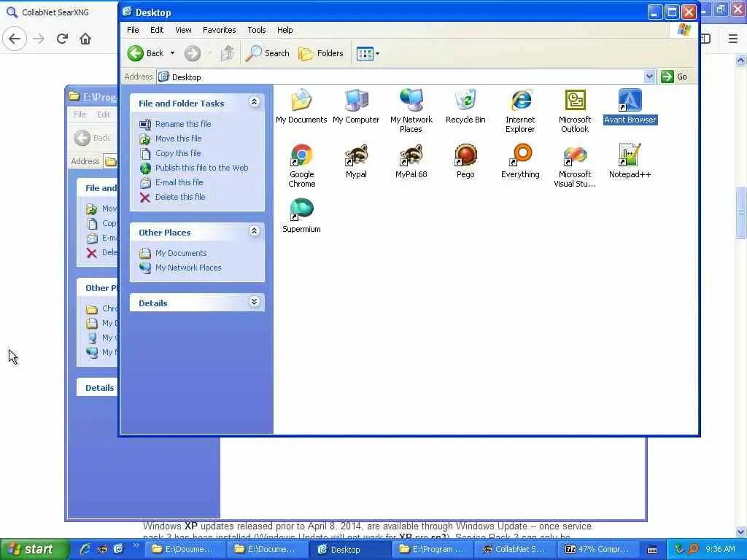
Task: Open the browser hamburger menu
Action: pyautogui.click(x=733, y=39)
